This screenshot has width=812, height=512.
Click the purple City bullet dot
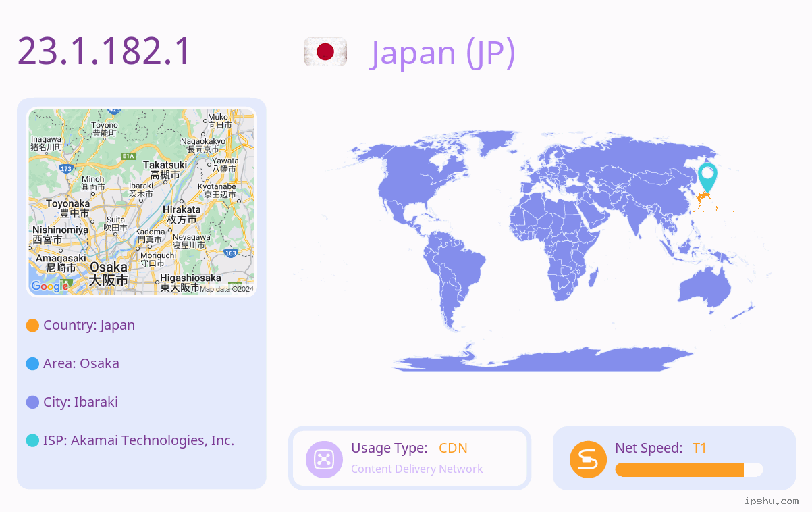click(32, 403)
